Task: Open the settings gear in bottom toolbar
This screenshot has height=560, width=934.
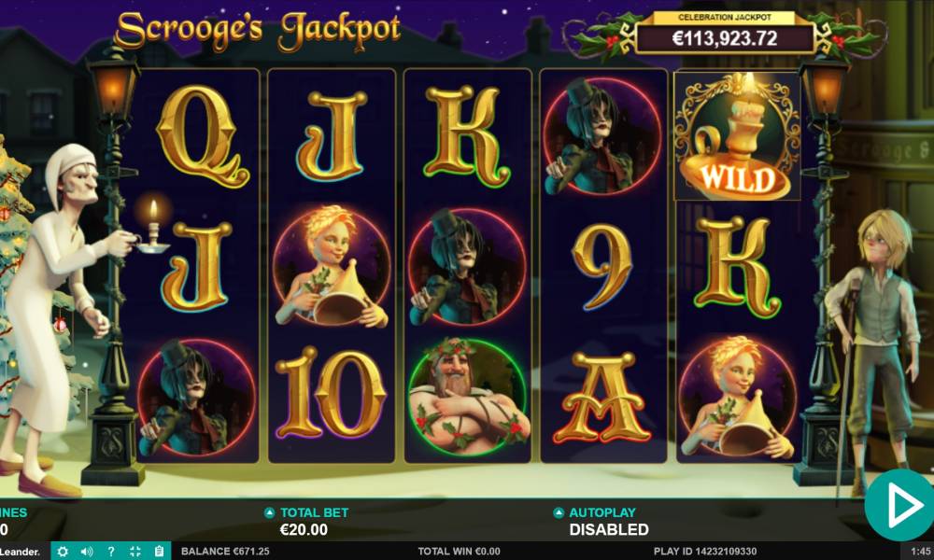Action: [63, 551]
